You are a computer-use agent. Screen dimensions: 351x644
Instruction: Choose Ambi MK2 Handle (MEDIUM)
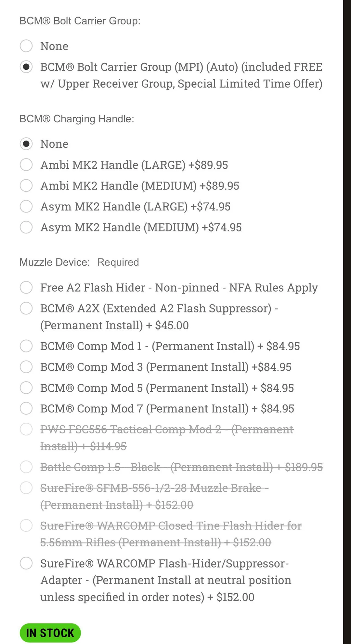[26, 185]
